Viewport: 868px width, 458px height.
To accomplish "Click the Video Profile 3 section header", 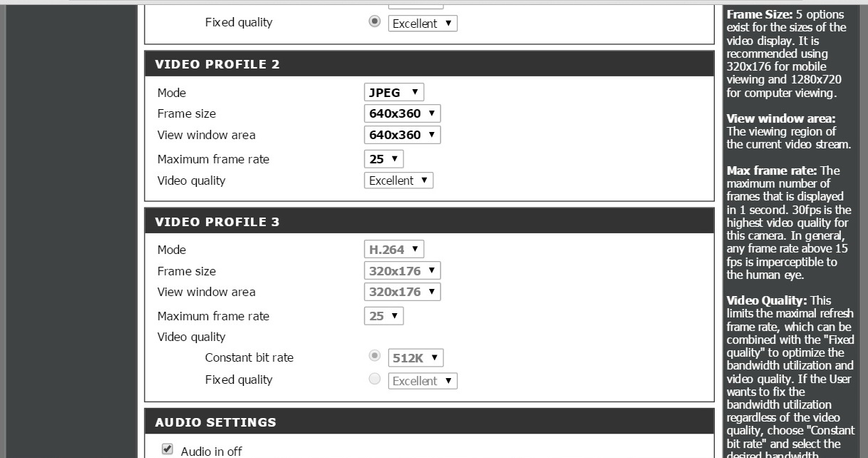I will click(429, 222).
